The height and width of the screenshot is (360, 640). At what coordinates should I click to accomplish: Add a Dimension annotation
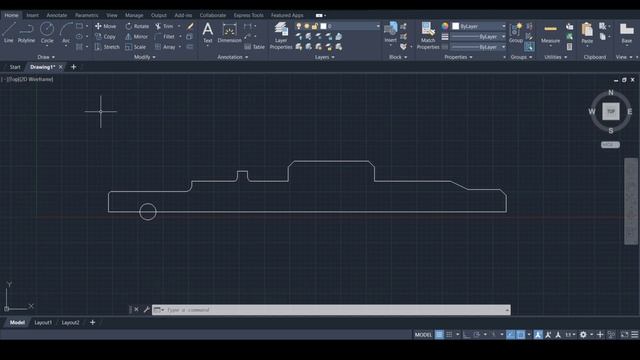tap(229, 33)
